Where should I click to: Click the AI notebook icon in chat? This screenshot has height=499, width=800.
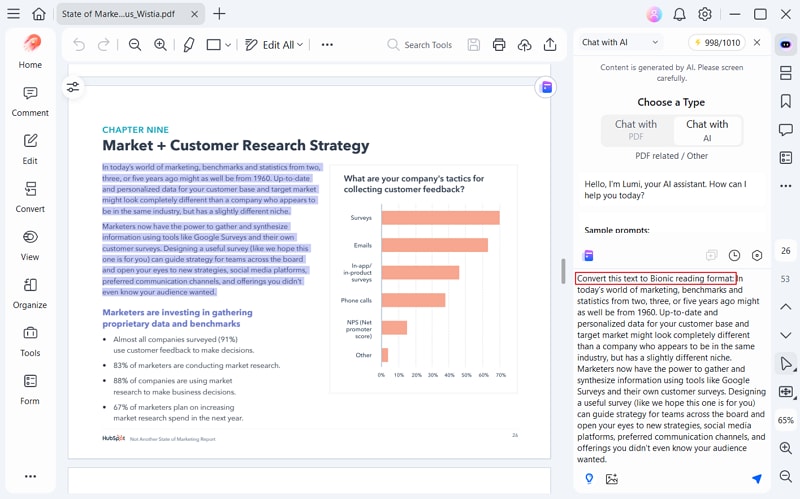(x=588, y=256)
